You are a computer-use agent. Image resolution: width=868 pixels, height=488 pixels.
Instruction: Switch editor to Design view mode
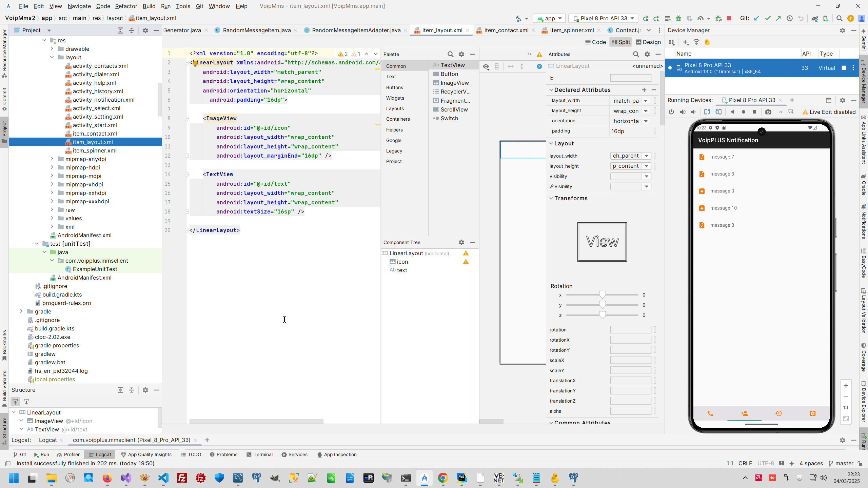click(x=648, y=42)
